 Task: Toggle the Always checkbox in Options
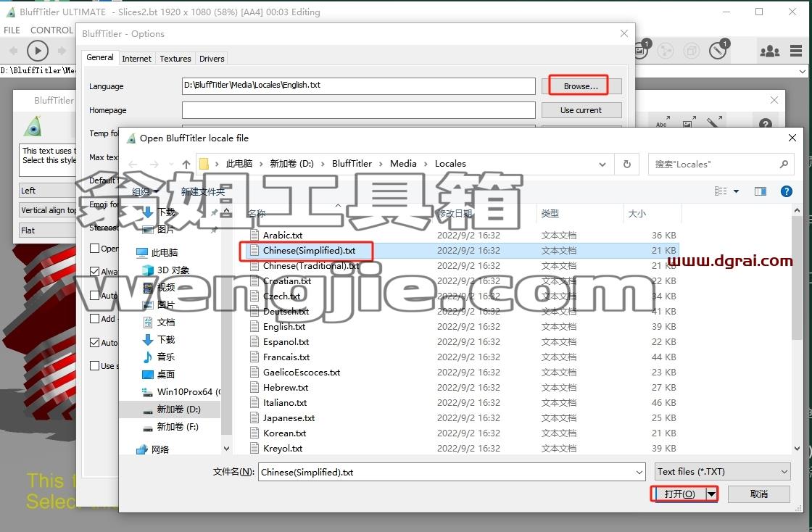95,271
